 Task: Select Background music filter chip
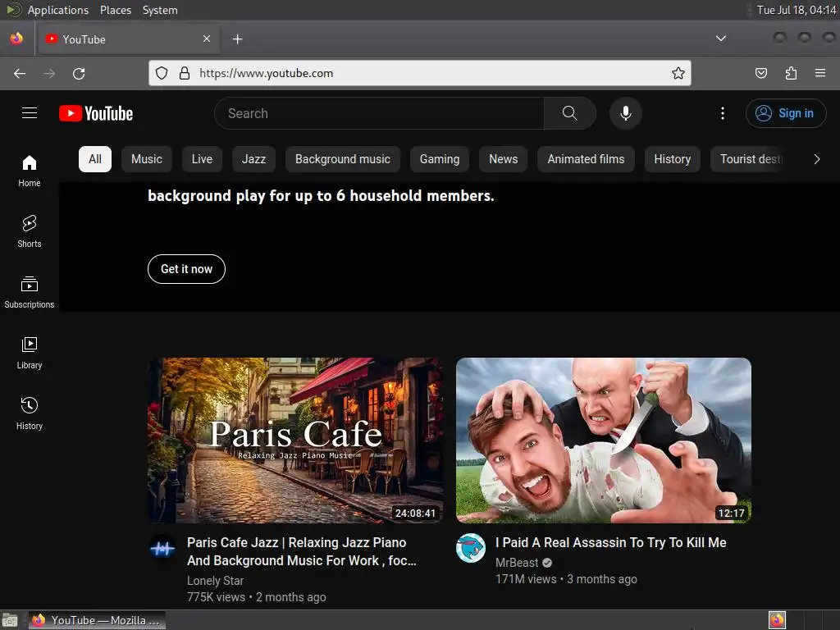[x=343, y=159]
